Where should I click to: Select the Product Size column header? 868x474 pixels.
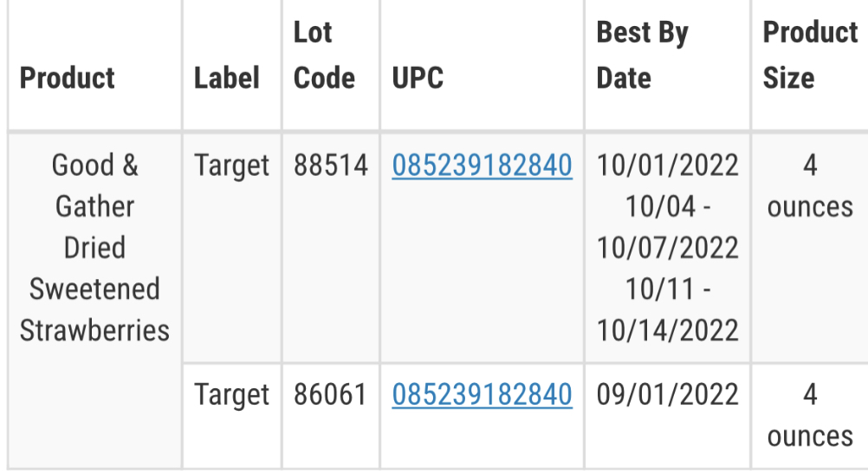pos(810,55)
